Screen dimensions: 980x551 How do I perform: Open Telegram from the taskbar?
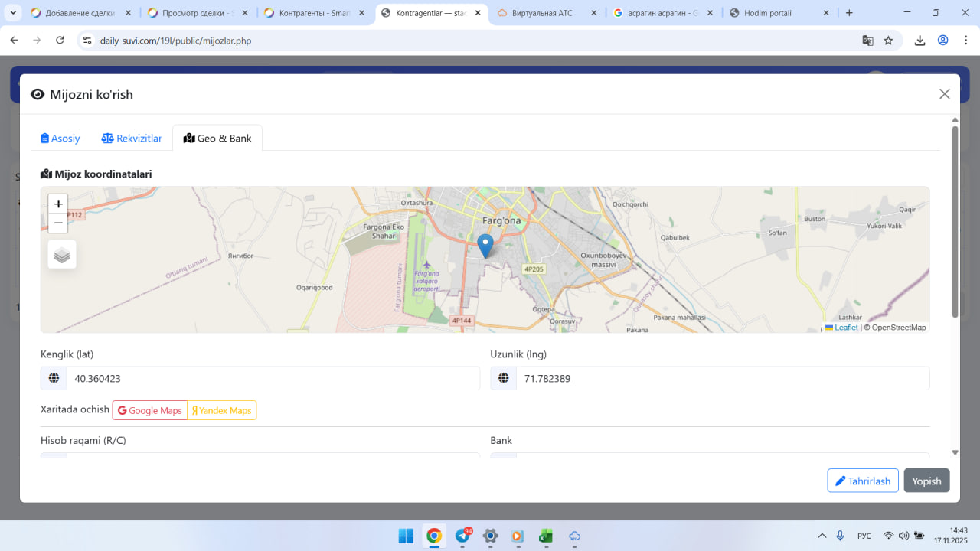point(462,536)
